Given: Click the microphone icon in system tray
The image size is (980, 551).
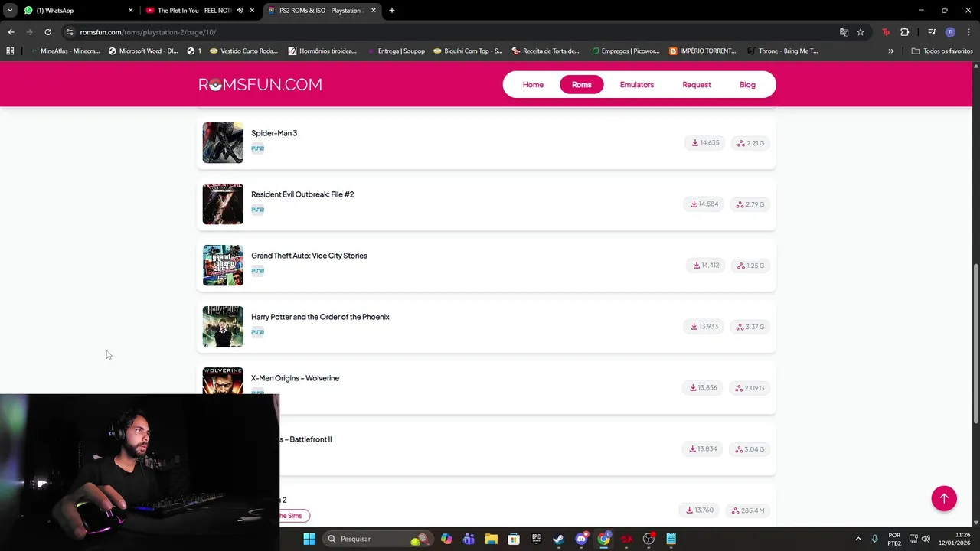Looking at the screenshot, I should pyautogui.click(x=874, y=539).
